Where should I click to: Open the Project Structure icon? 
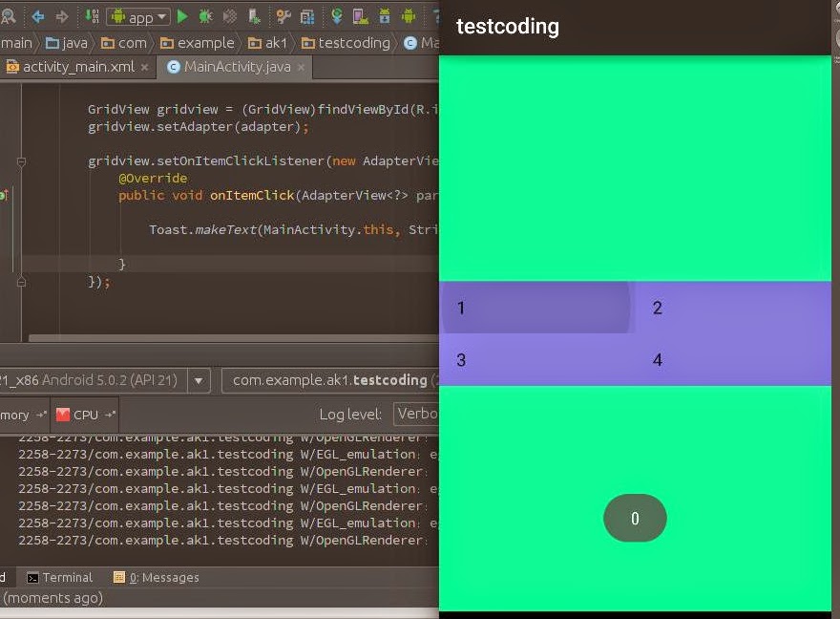pos(307,17)
